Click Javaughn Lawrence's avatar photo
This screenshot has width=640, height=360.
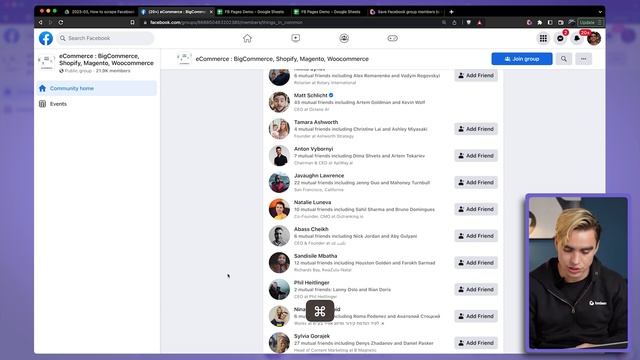pos(279,182)
